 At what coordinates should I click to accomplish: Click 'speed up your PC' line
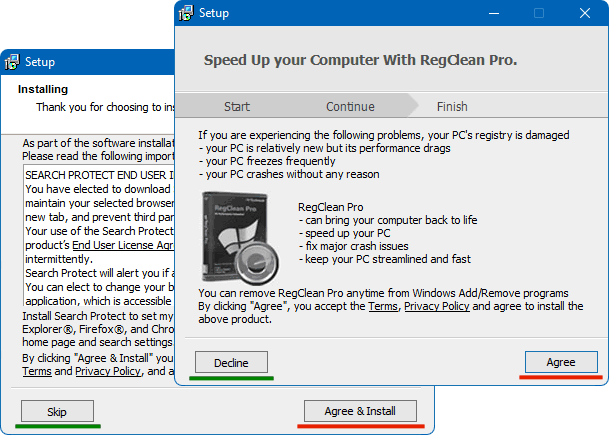(344, 233)
